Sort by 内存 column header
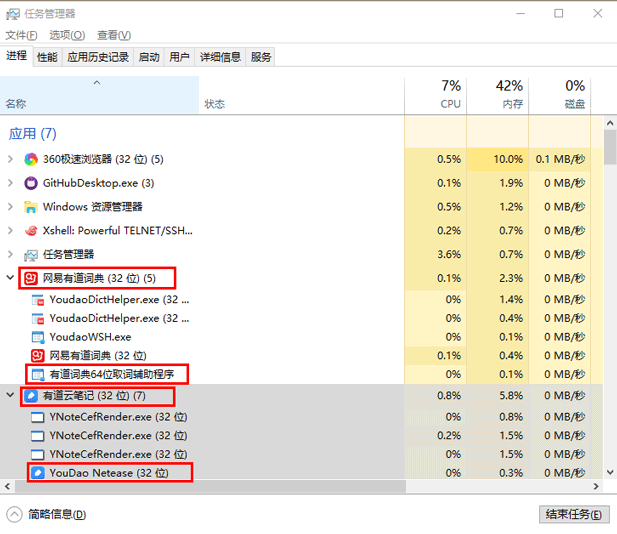617x534 pixels. tap(498, 95)
